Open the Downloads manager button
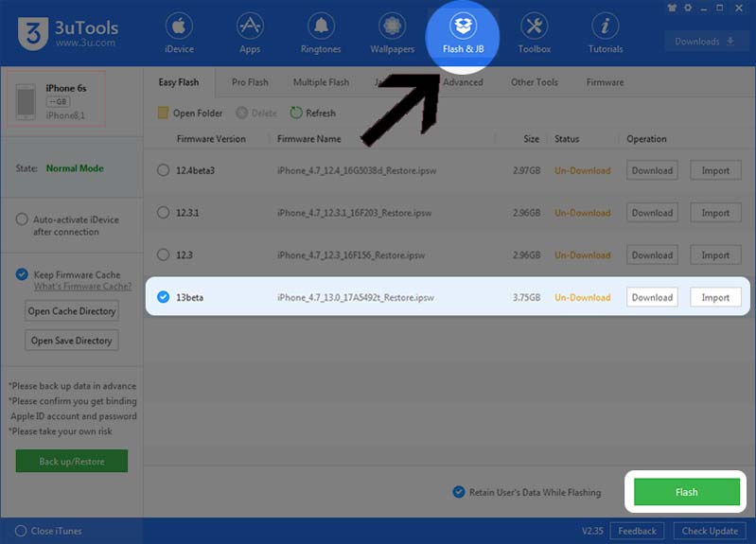The height and width of the screenshot is (544, 756). [x=704, y=42]
